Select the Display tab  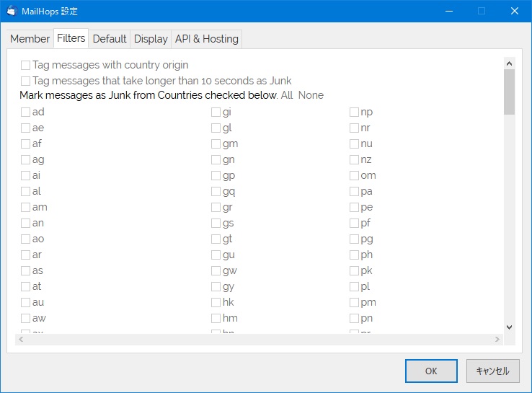151,39
